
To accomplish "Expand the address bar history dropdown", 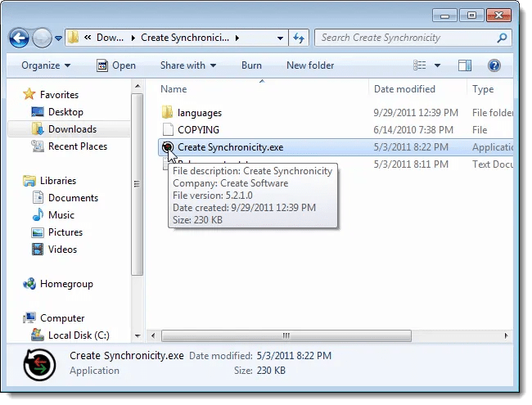I will (280, 38).
